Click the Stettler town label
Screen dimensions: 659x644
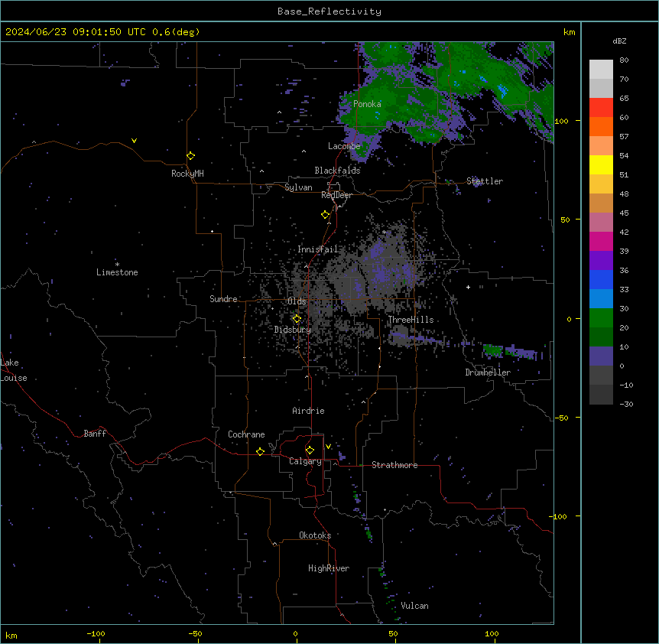[x=485, y=181]
